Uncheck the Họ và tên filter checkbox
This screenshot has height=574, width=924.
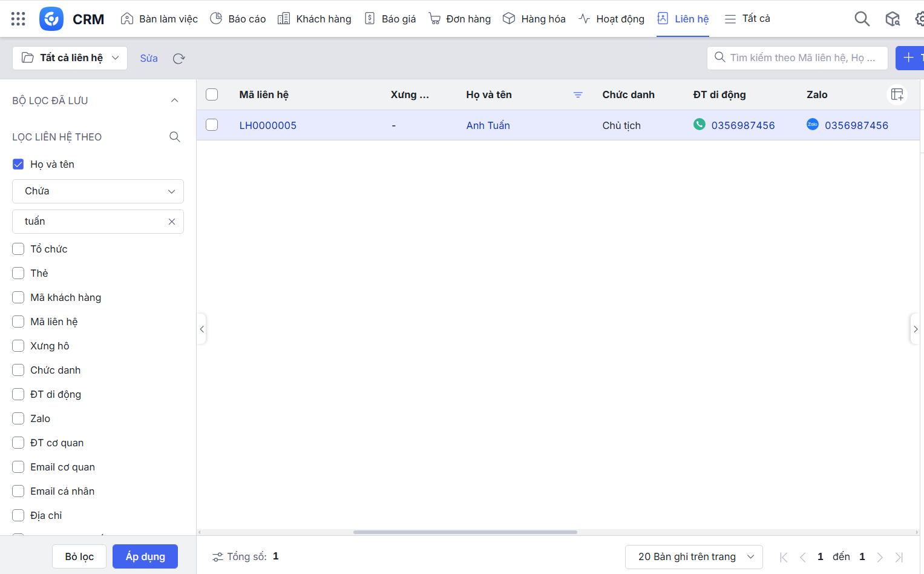click(x=18, y=164)
